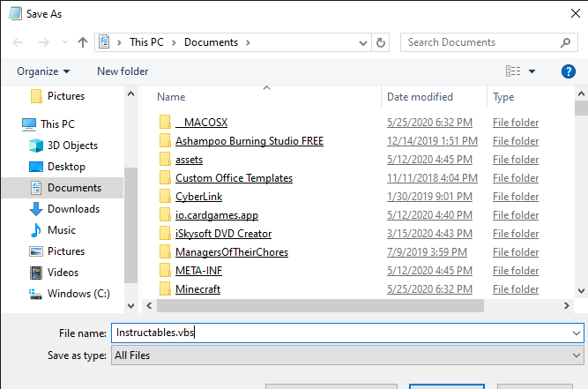The image size is (588, 389).
Task: Sort by Type column header
Action: 503,97
